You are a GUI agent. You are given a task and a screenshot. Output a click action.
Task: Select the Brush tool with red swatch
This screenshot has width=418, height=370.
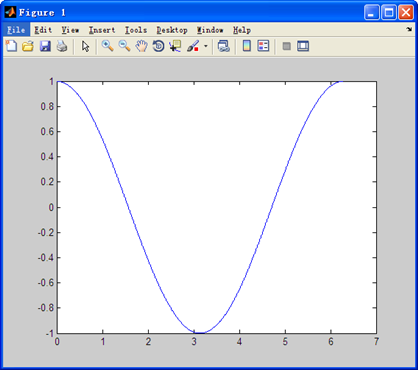click(x=193, y=46)
